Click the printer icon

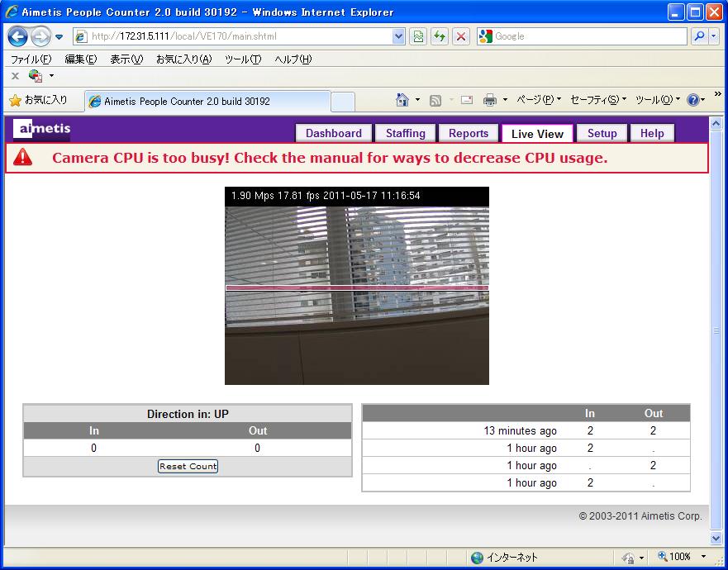490,100
